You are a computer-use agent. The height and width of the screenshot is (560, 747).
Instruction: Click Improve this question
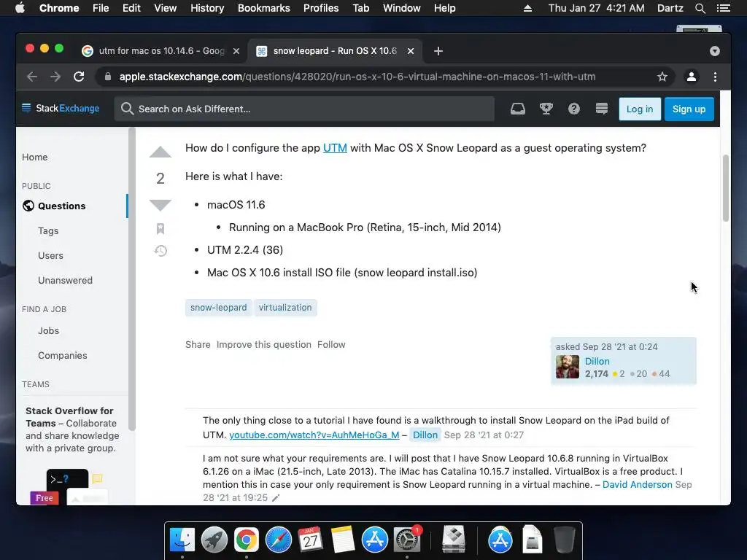point(264,344)
